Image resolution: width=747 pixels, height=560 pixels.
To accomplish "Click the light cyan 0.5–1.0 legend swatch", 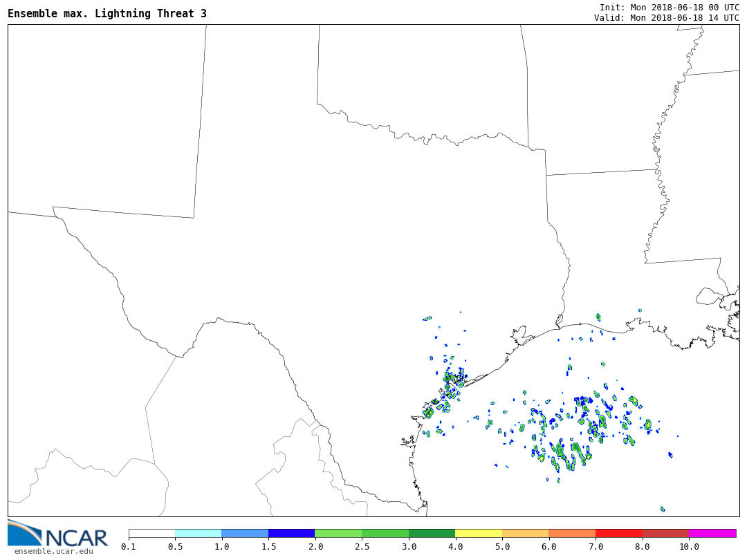I will click(199, 534).
